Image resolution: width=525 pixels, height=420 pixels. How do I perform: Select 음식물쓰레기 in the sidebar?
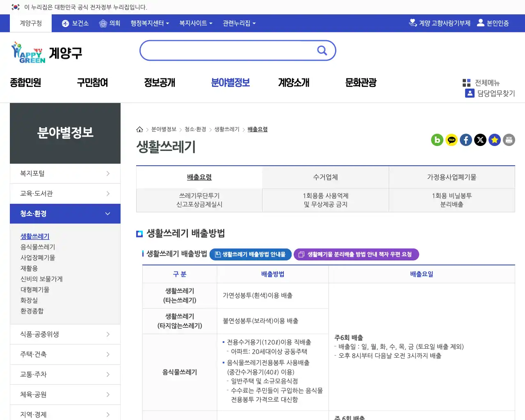(38, 247)
